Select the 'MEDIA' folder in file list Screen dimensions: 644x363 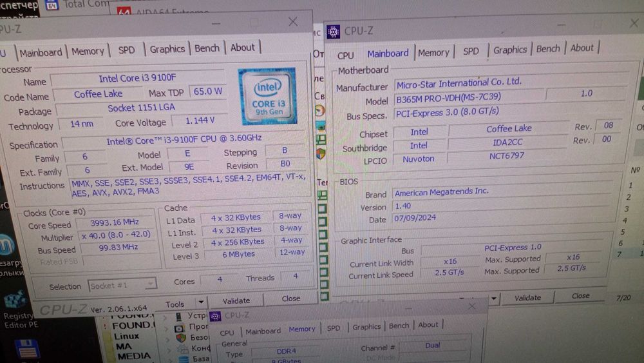click(134, 356)
